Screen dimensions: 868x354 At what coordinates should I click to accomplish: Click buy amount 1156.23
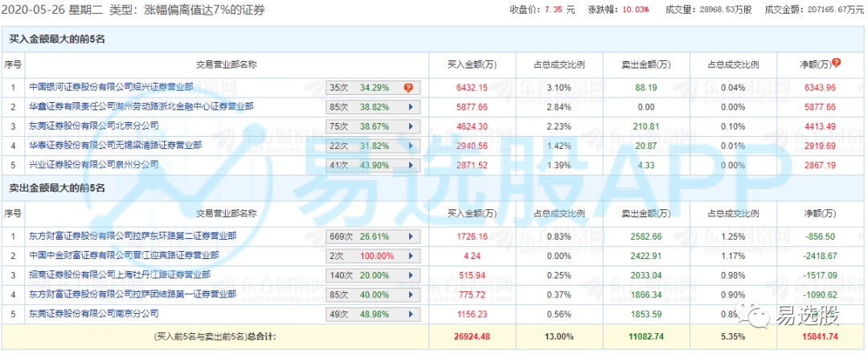coord(472,314)
